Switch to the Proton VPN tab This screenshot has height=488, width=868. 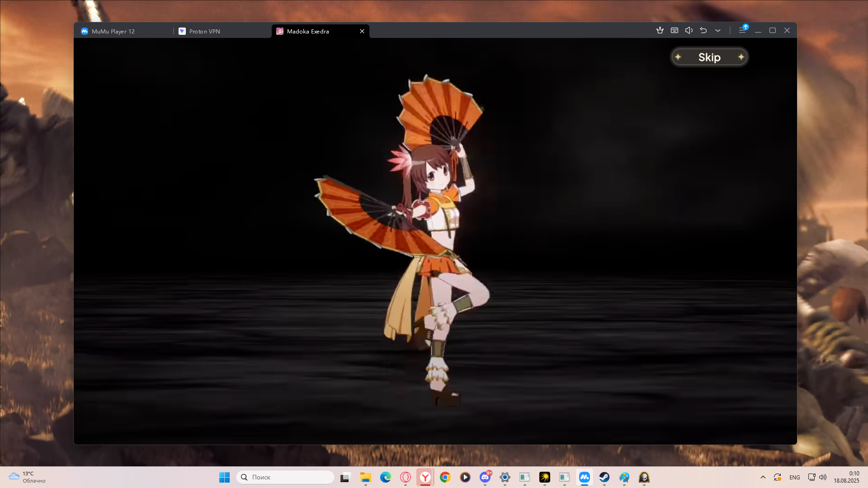204,31
